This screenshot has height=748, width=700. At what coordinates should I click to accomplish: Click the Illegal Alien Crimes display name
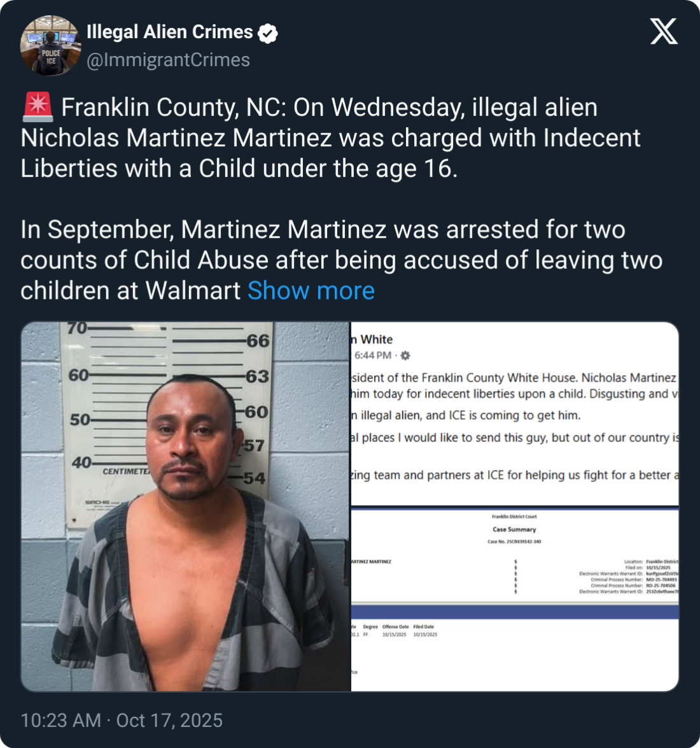tap(170, 32)
